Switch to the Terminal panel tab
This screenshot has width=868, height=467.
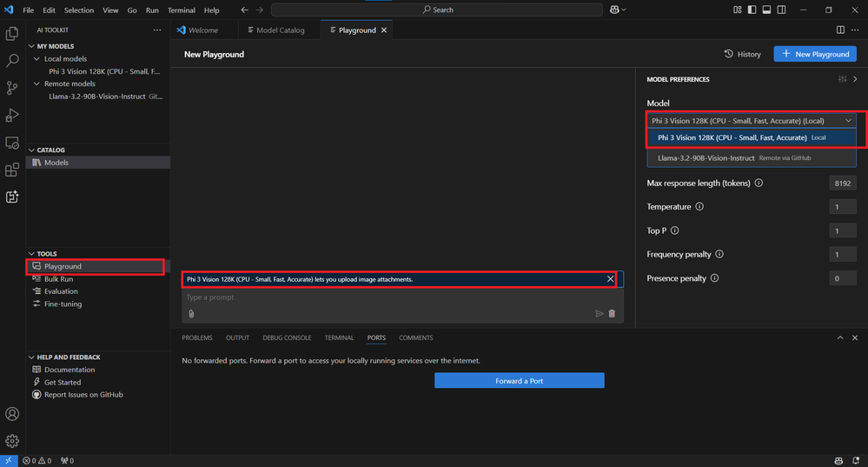click(x=339, y=338)
